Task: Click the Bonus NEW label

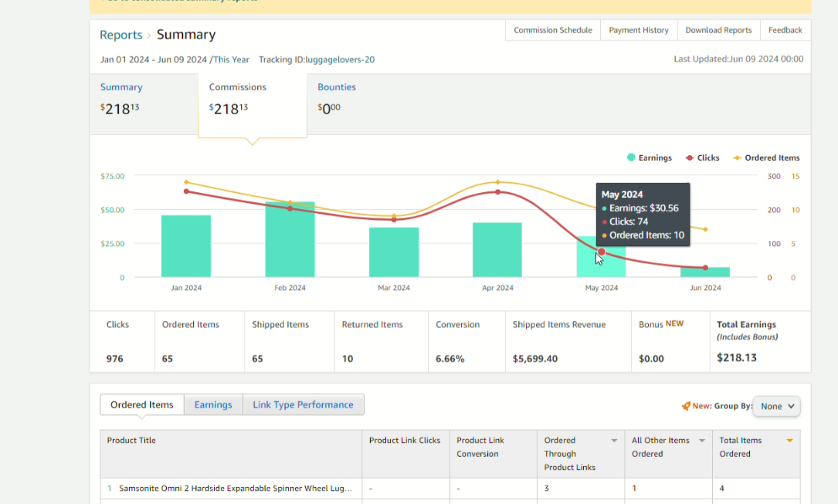Action: click(661, 324)
